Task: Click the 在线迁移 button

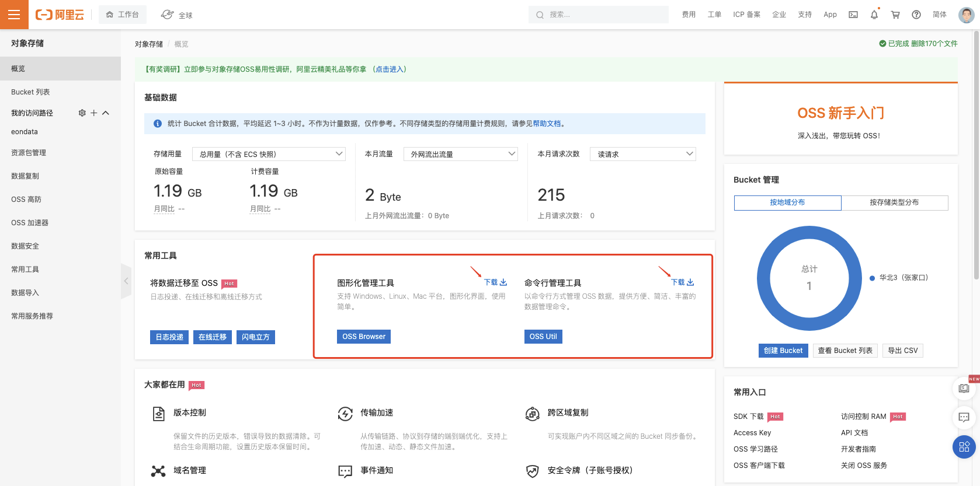Action: point(213,337)
